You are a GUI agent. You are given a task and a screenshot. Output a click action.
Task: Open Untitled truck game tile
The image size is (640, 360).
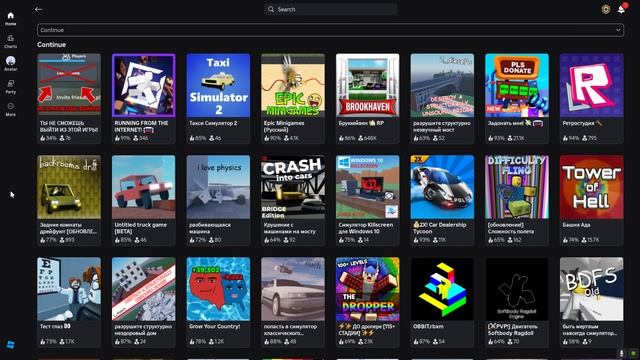144,200
